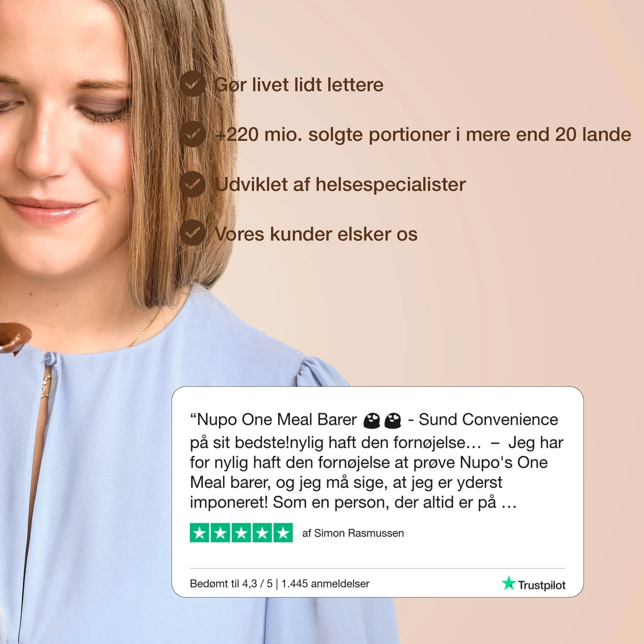Image resolution: width=644 pixels, height=644 pixels.
Task: Click the Trustpilot star logo
Action: pos(509,583)
